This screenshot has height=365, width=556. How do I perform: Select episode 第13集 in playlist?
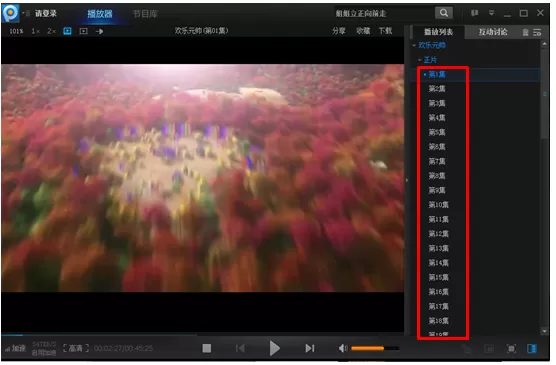coord(439,248)
